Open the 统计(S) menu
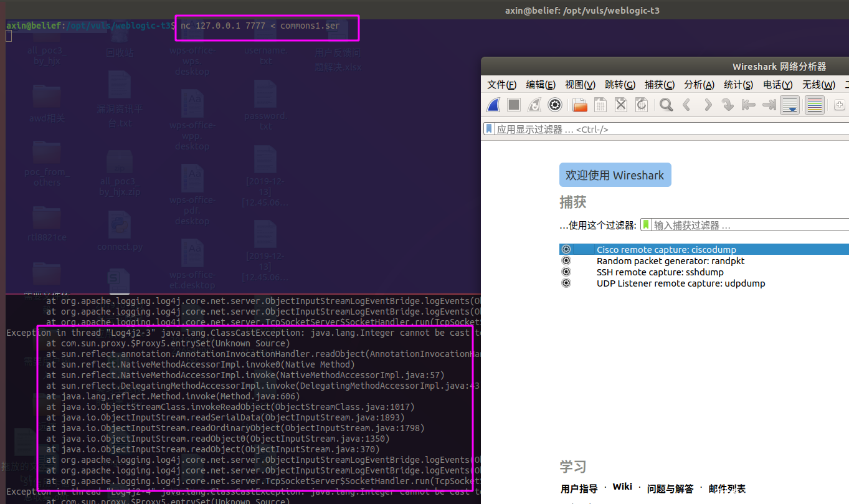The image size is (849, 504). click(x=739, y=85)
